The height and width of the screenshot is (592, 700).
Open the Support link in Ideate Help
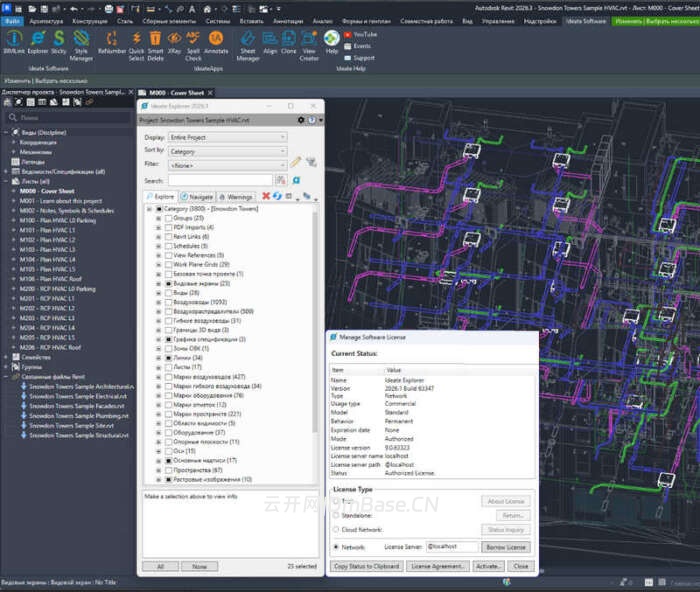359,58
